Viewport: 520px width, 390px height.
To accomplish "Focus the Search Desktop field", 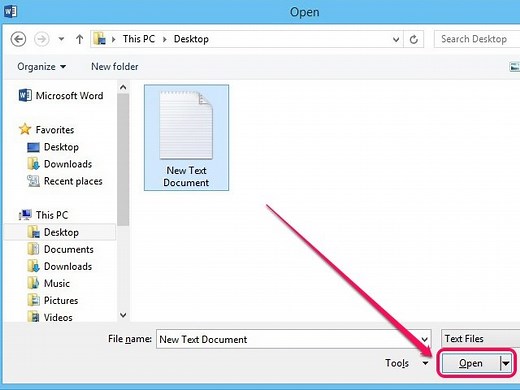I will (477, 39).
